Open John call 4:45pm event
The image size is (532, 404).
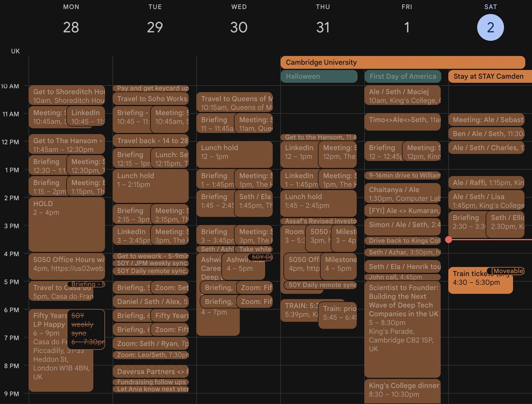click(403, 277)
